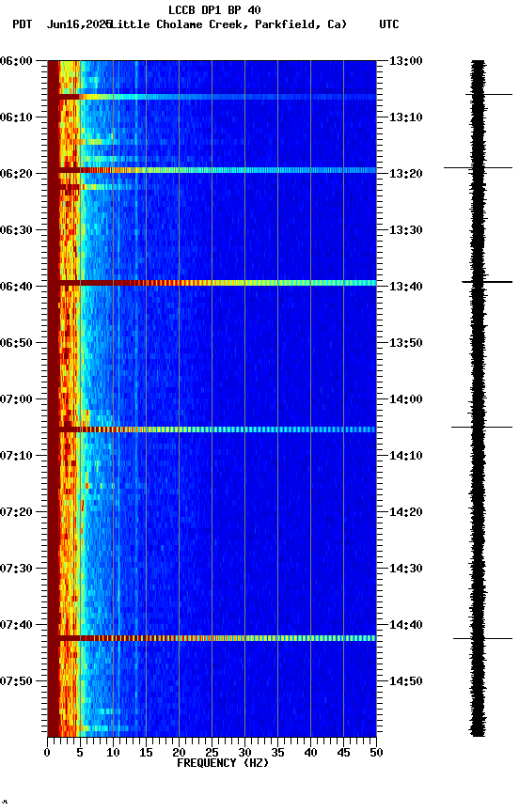The width and height of the screenshot is (519, 812).
Task: Click the 50 Hz frequency tick label
Action: click(377, 753)
